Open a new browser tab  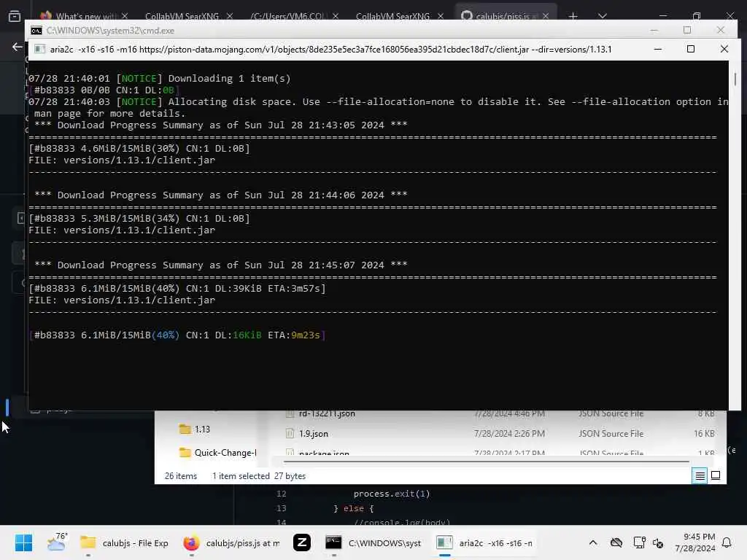tap(573, 16)
